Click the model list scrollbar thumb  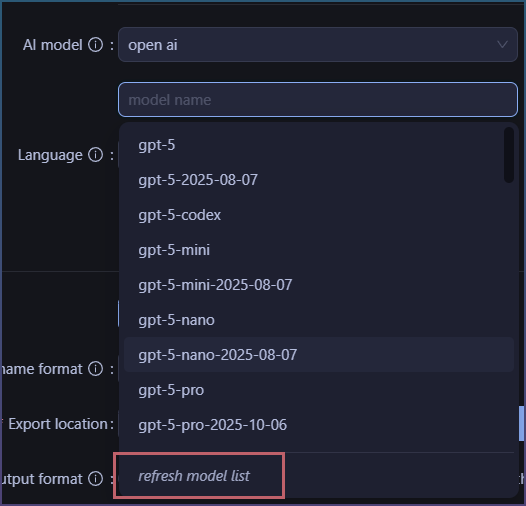509,155
